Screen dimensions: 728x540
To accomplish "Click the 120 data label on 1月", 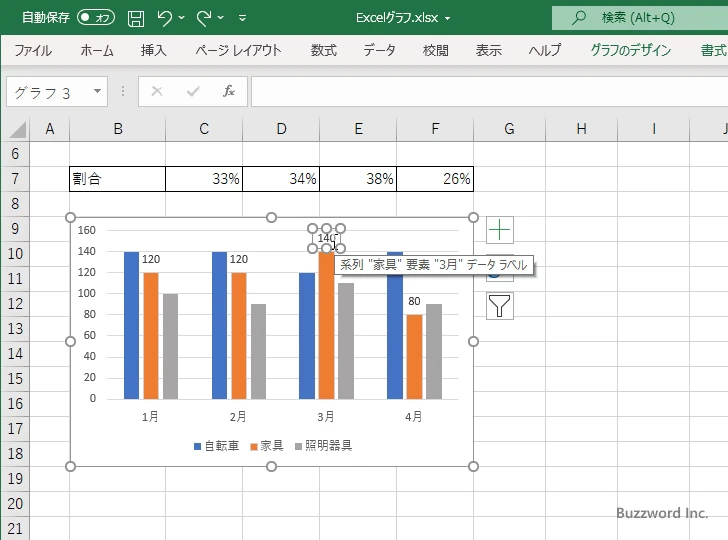I will [151, 259].
